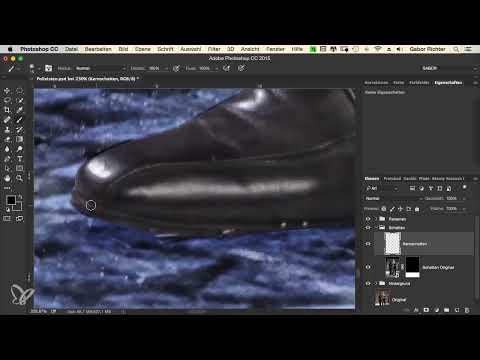Image resolution: width=480 pixels, height=360 pixels.
Task: Select the Hand tool
Action: pos(7,178)
